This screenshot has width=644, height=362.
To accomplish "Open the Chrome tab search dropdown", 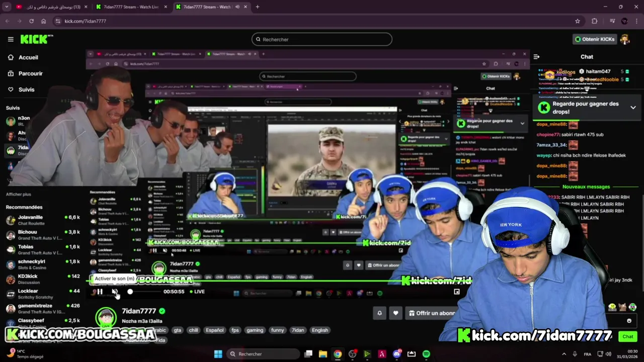I will click(7, 7).
